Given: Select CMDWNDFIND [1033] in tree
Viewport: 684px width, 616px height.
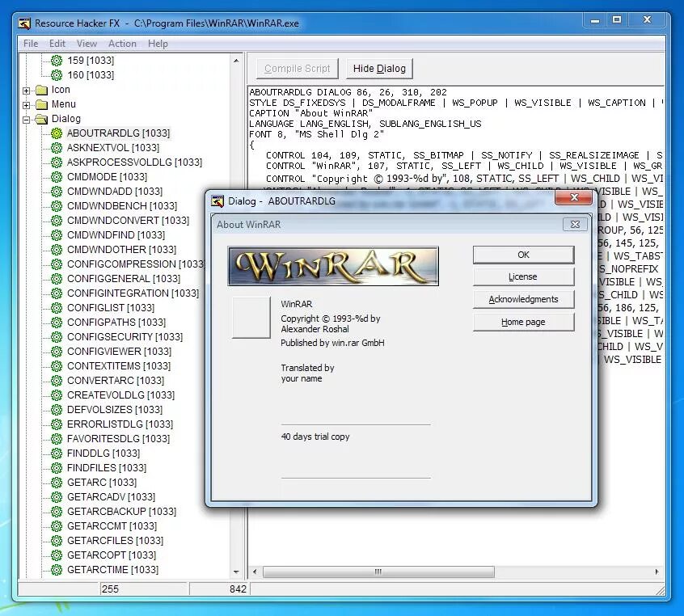Looking at the screenshot, I should (x=116, y=235).
